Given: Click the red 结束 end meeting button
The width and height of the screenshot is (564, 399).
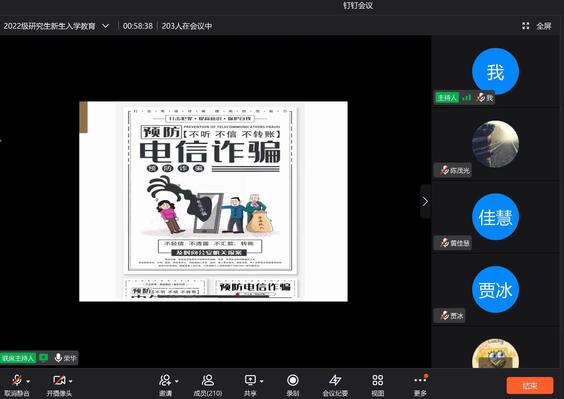Looking at the screenshot, I should pos(529,385).
